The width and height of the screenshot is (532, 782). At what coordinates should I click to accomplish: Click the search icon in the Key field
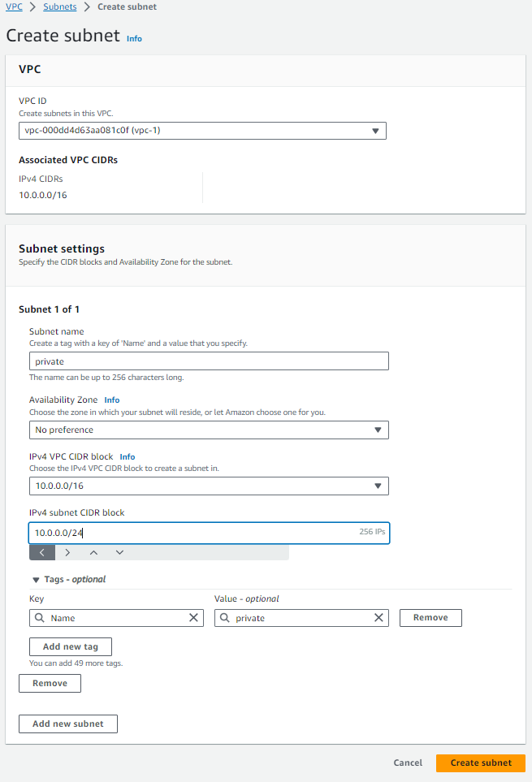(x=39, y=618)
